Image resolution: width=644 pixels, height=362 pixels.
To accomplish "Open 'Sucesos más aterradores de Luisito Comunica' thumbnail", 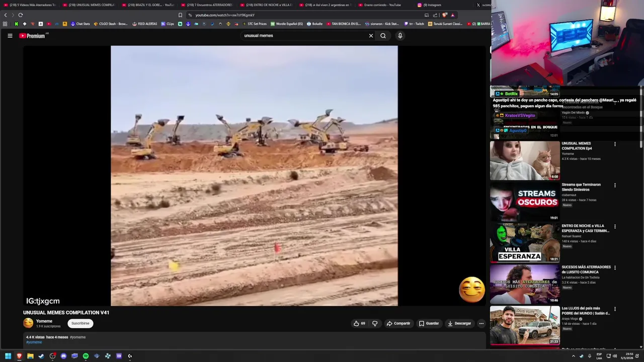I will click(x=525, y=284).
